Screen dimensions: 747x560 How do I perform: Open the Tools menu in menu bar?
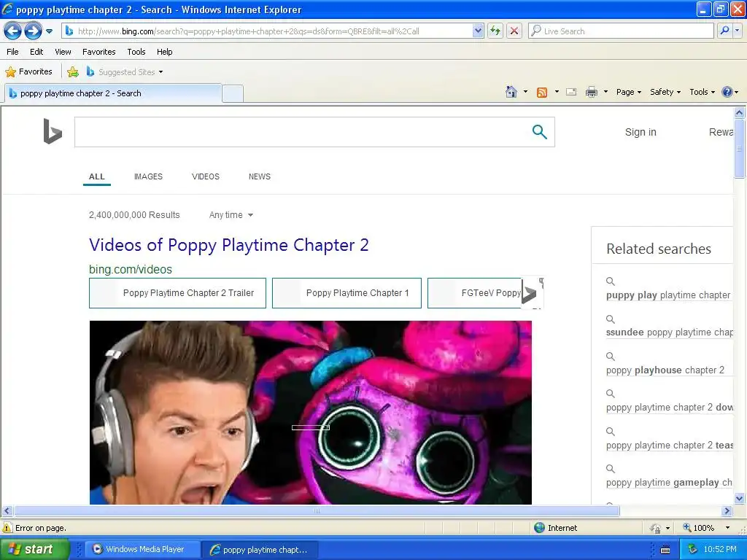pyautogui.click(x=136, y=52)
